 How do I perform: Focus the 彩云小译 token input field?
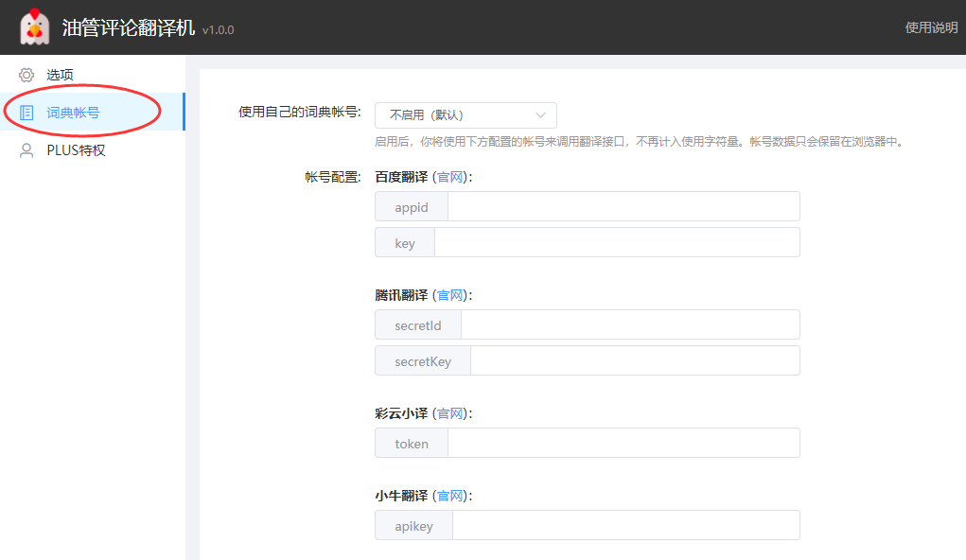point(624,443)
